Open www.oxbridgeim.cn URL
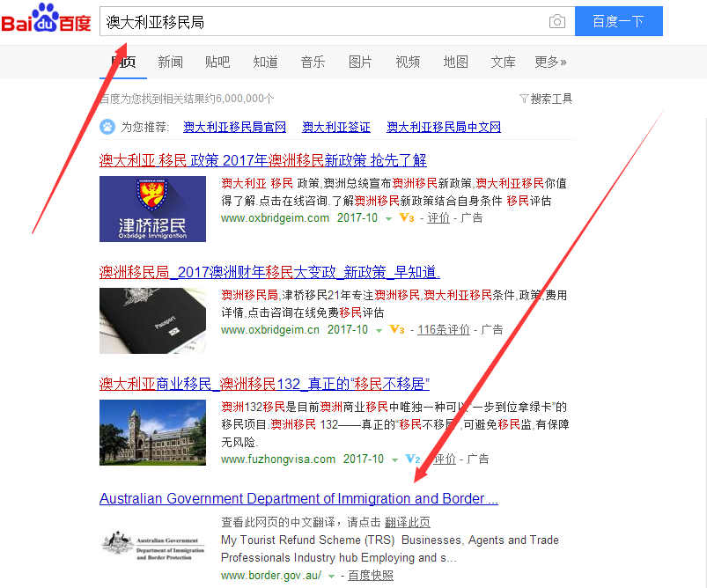 coord(270,329)
